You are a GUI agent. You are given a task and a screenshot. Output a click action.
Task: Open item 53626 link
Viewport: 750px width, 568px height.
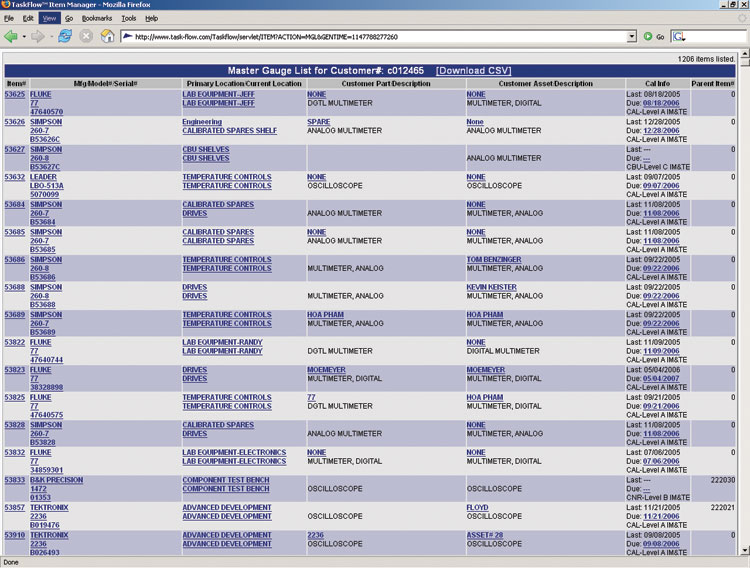point(14,122)
